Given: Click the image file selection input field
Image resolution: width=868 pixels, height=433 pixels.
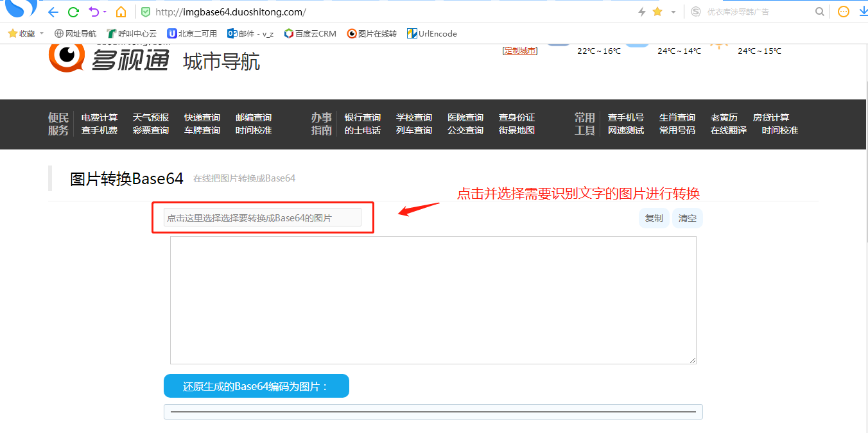Looking at the screenshot, I should [x=263, y=217].
